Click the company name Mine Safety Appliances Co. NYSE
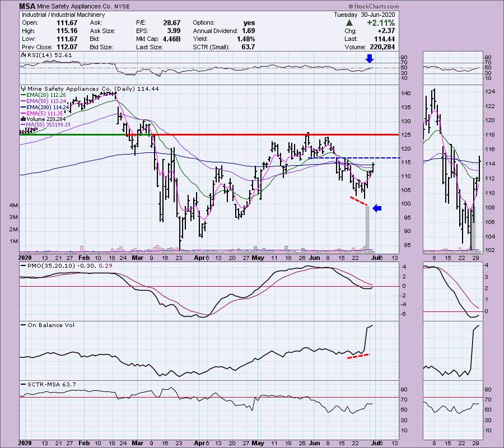The image size is (504, 448). [x=83, y=6]
